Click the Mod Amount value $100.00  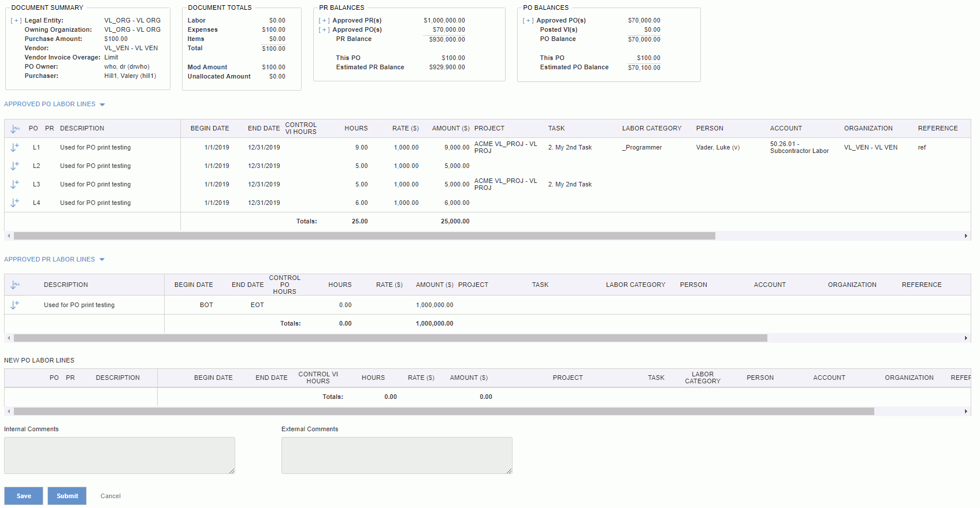click(x=273, y=68)
